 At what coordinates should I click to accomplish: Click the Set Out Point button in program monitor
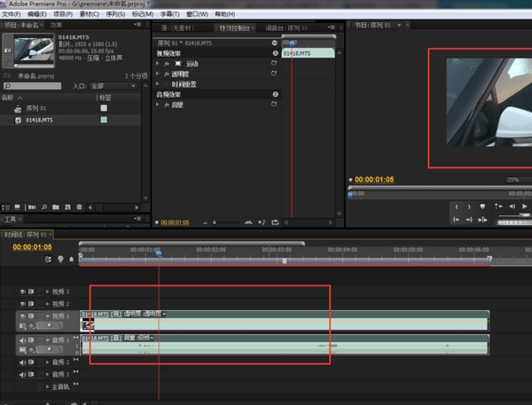coord(469,206)
